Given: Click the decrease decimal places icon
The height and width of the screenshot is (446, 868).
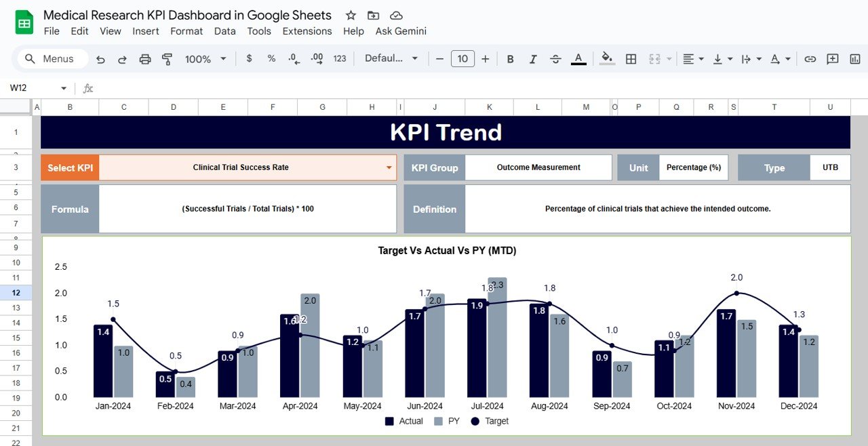Looking at the screenshot, I should (x=293, y=59).
